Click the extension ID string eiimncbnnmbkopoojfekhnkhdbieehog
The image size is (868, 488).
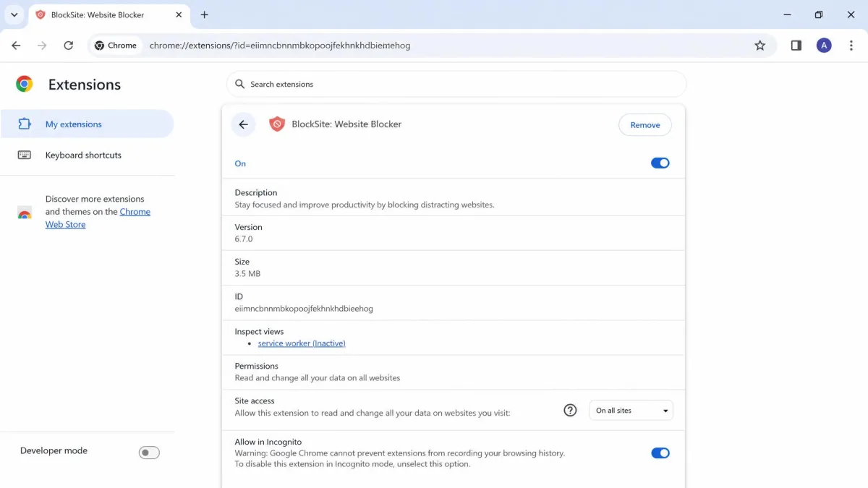click(x=304, y=309)
